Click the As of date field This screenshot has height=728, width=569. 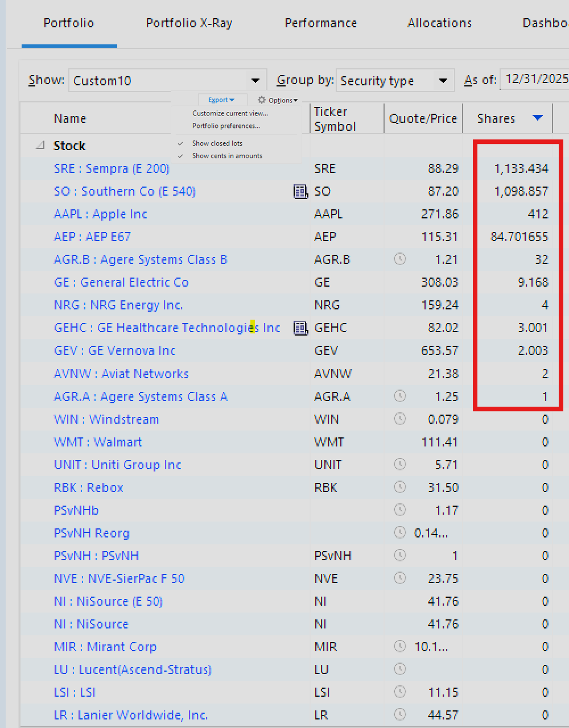pos(535,79)
